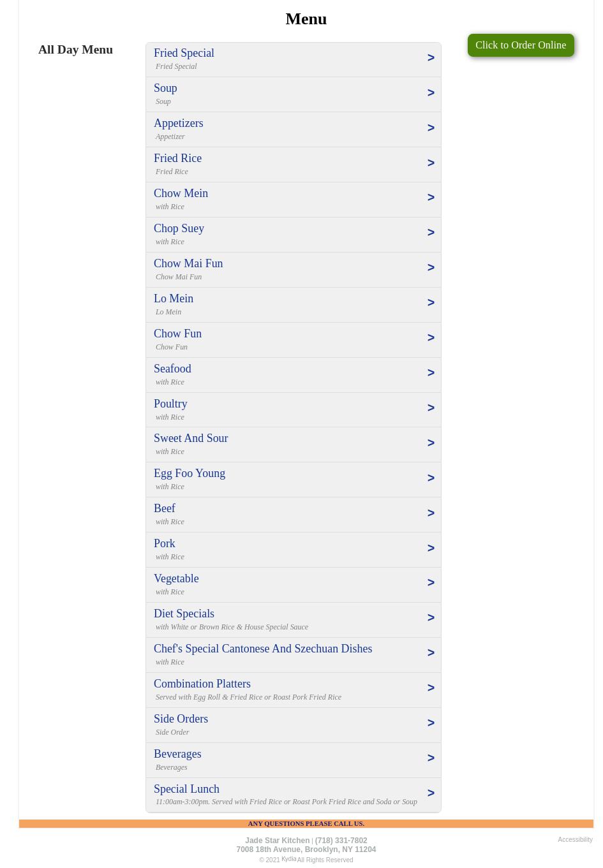603x868 pixels.
Task: Click the chevron next to Seafood
Action: coord(431,373)
